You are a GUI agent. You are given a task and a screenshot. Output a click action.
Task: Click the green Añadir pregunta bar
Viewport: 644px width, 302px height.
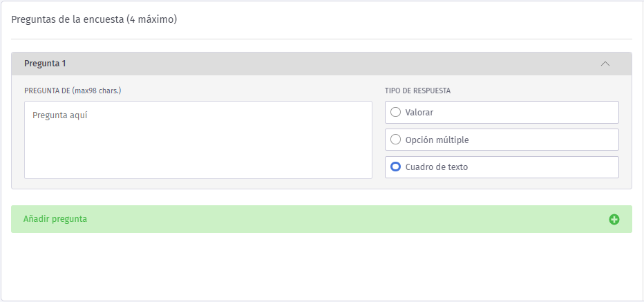click(321, 219)
